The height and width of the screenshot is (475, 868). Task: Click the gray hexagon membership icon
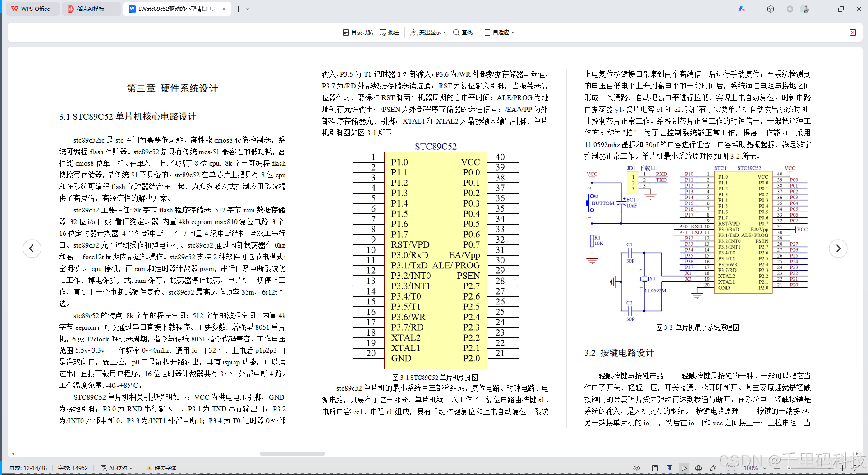(x=790, y=9)
